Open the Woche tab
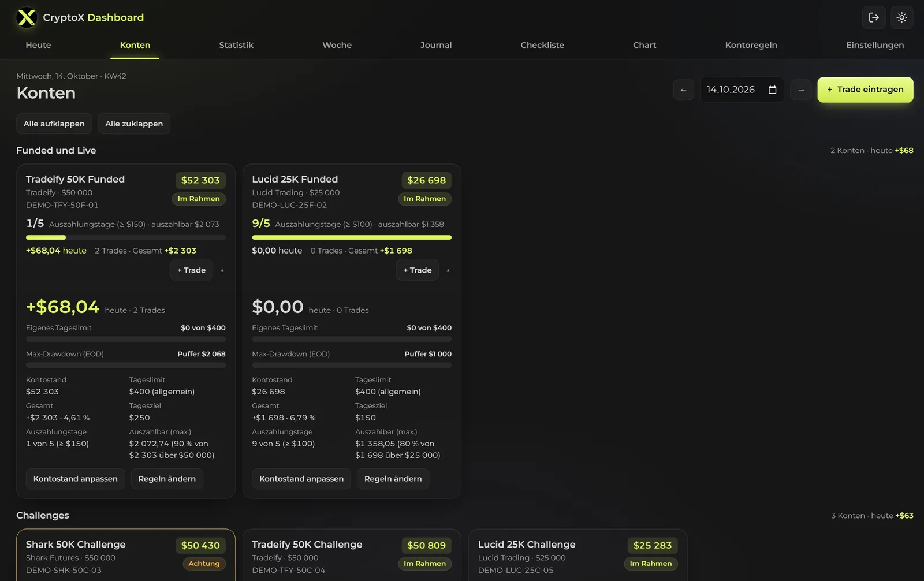 click(x=337, y=45)
